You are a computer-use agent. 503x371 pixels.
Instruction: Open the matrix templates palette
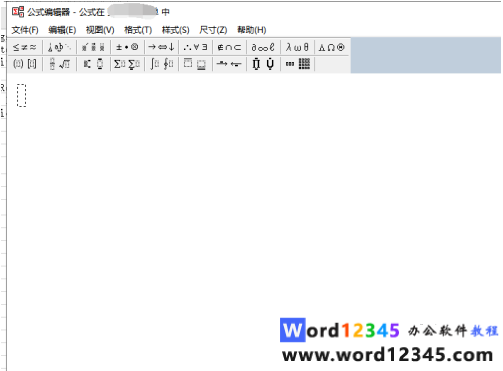click(297, 64)
